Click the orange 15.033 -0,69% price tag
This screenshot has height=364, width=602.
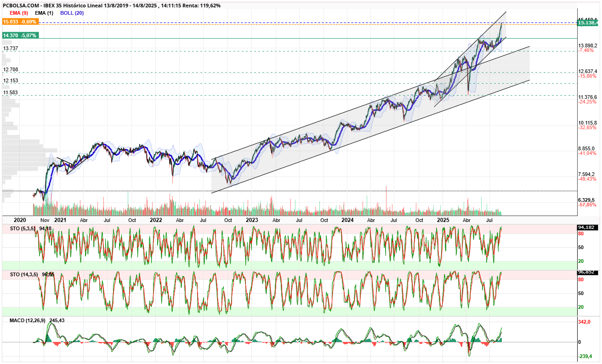(x=20, y=22)
